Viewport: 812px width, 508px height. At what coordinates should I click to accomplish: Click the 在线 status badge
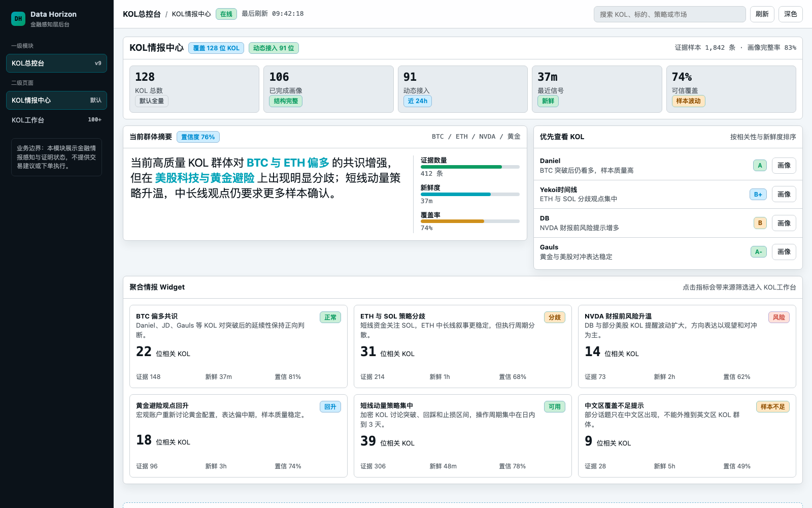tap(226, 14)
